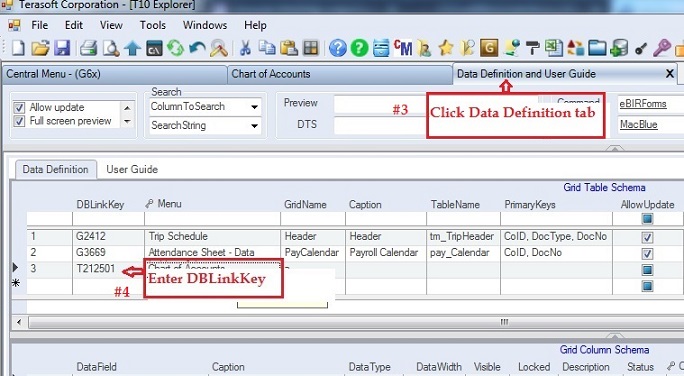Viewport: 684px width, 376px height.
Task: Open the SearchString dropdown
Action: point(254,126)
